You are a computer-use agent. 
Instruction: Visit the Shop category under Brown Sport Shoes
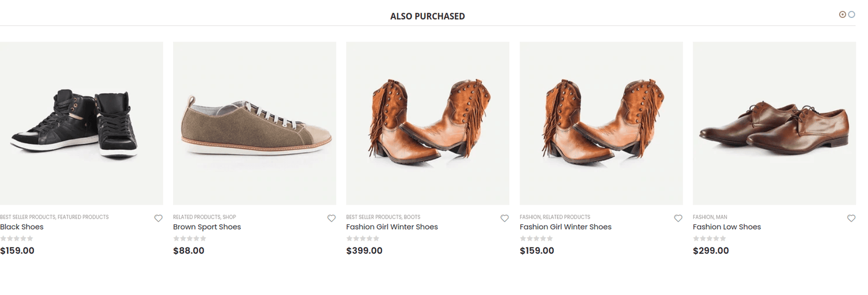[x=230, y=217]
